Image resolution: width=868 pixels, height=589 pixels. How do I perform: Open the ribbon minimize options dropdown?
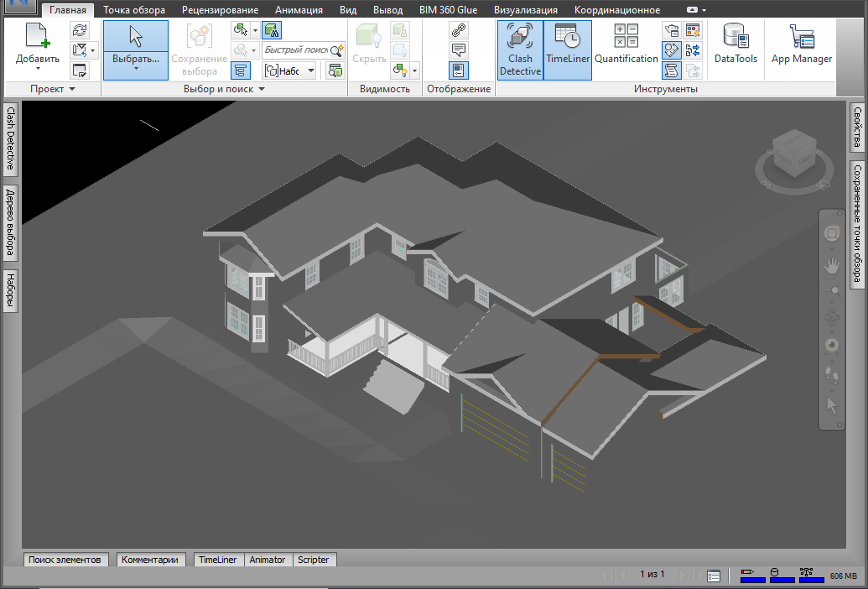pyautogui.click(x=704, y=10)
